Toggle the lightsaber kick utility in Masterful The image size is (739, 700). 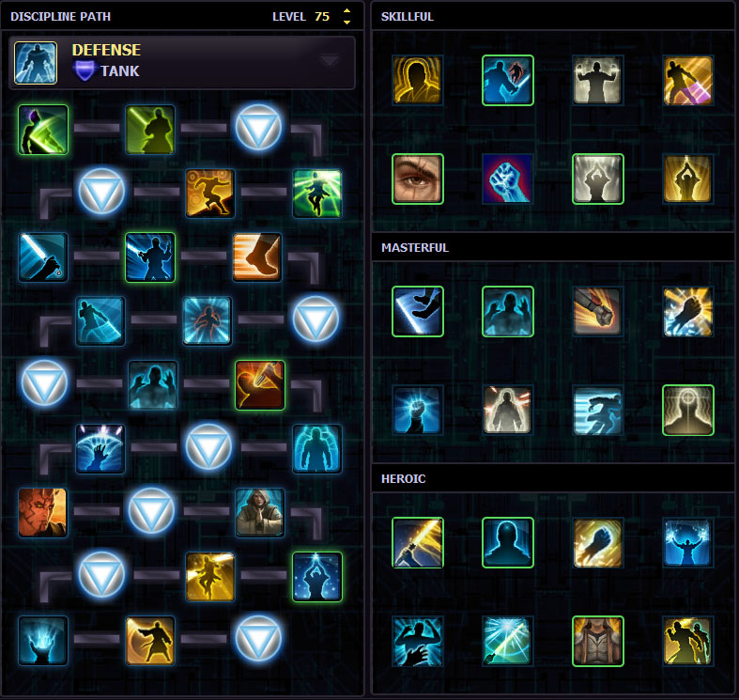click(x=418, y=311)
